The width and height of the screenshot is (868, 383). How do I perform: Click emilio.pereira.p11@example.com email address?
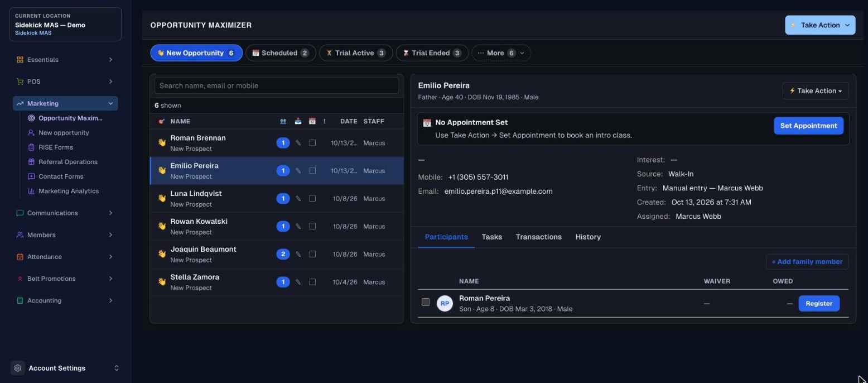498,191
